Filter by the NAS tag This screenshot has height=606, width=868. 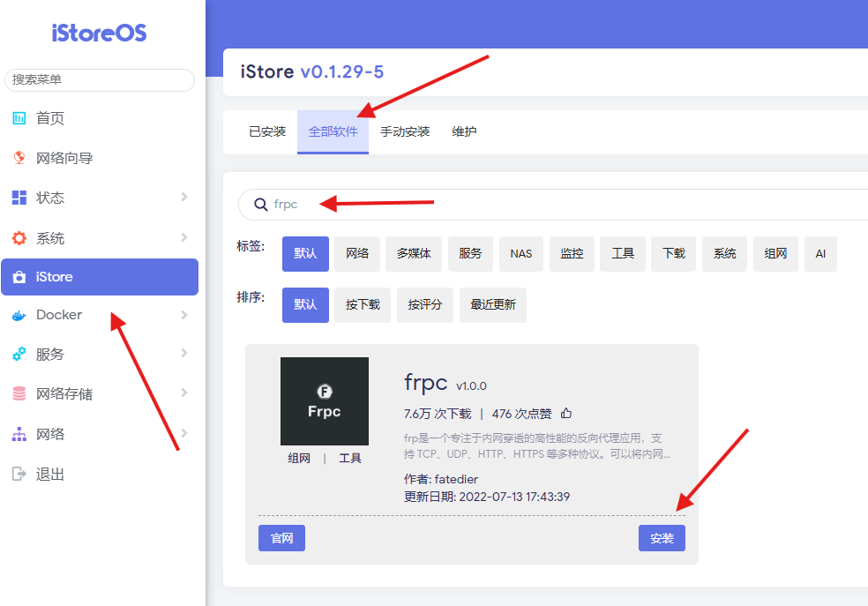[521, 254]
